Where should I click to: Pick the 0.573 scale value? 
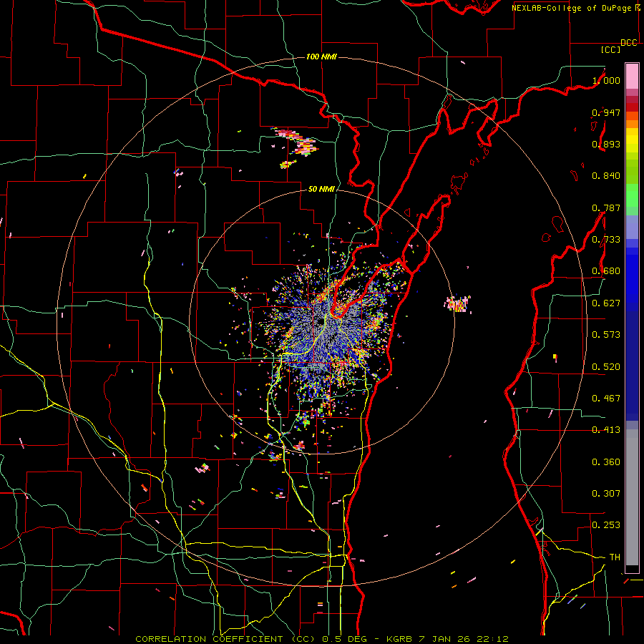pos(606,335)
